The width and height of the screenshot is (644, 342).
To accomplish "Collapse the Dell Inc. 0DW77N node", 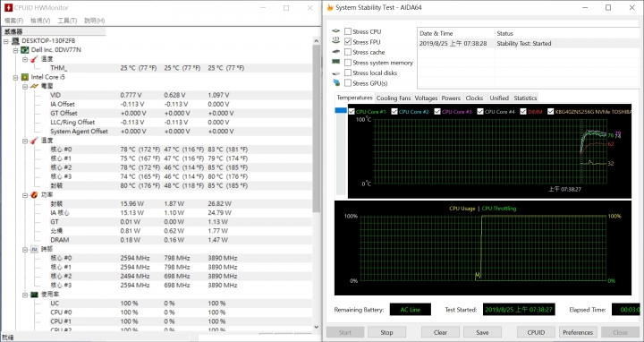I will tap(15, 50).
